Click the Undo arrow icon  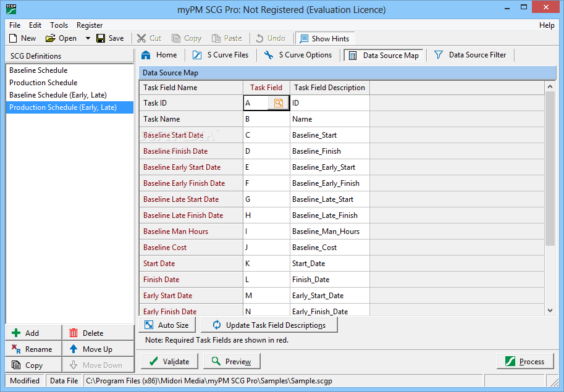pos(259,38)
